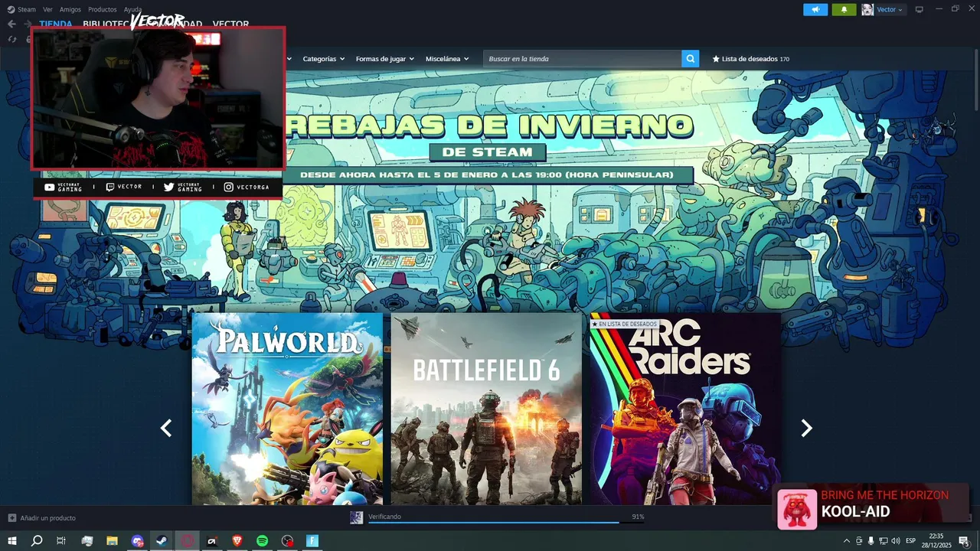Click the star icon of Lista de deseados
This screenshot has width=980, height=551.
[716, 59]
